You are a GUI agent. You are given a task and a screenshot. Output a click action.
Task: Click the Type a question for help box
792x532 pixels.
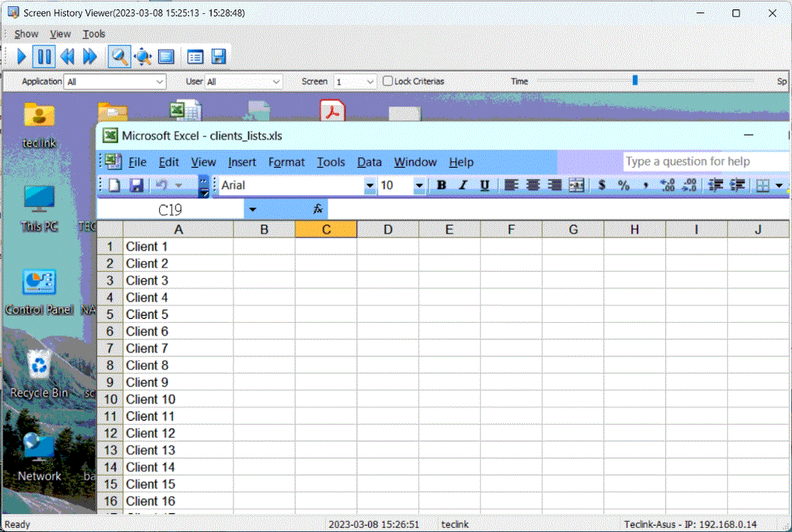(x=706, y=161)
